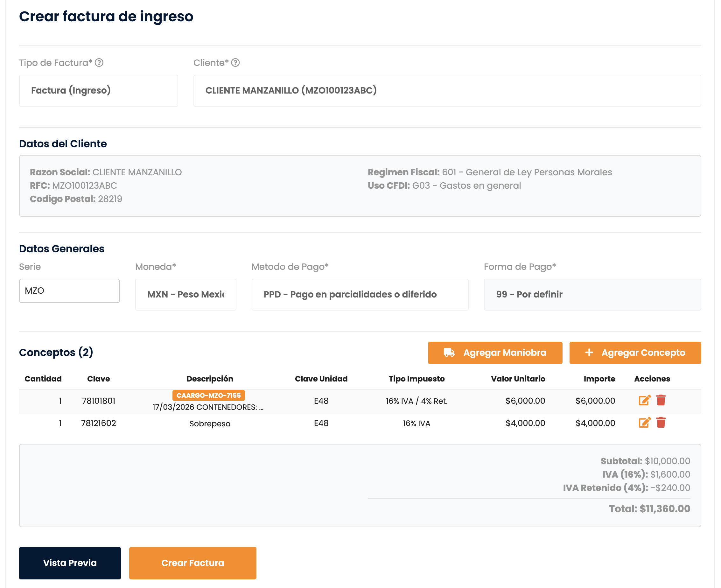The image size is (721, 588).
Task: Click the Agregar Concepto button label
Action: [x=643, y=353]
